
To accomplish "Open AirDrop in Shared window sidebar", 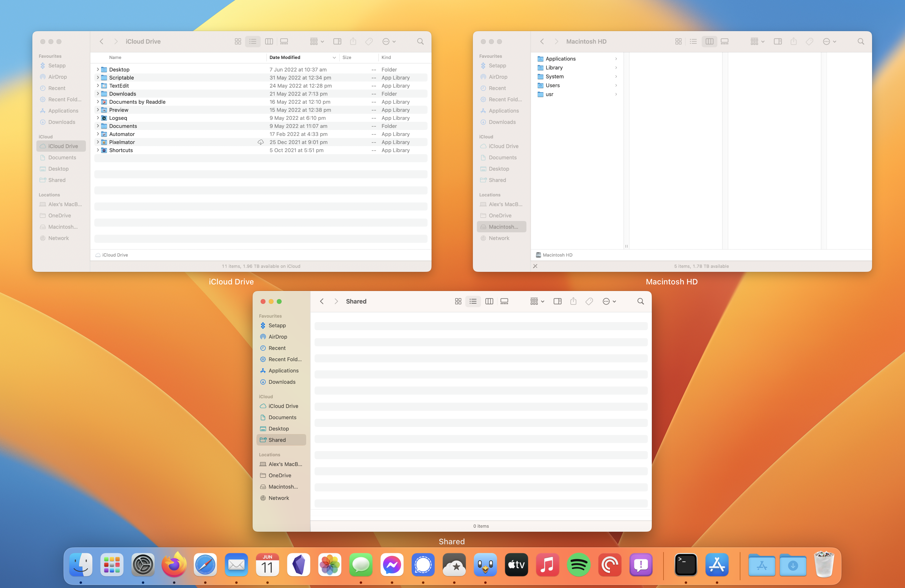I will click(278, 337).
